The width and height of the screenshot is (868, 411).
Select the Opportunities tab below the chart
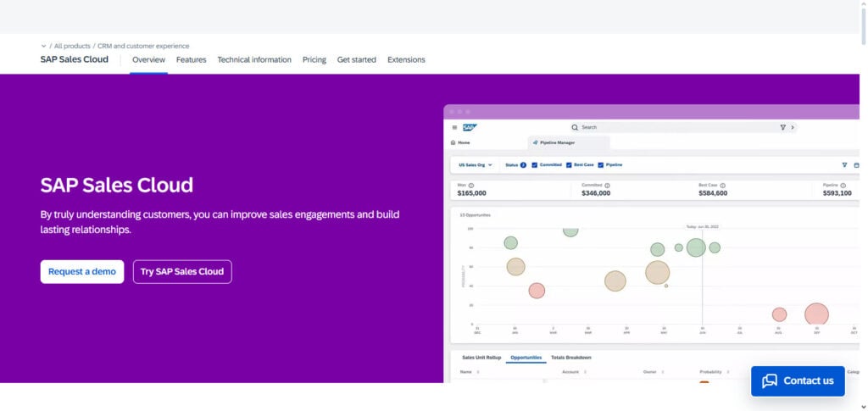pos(526,358)
